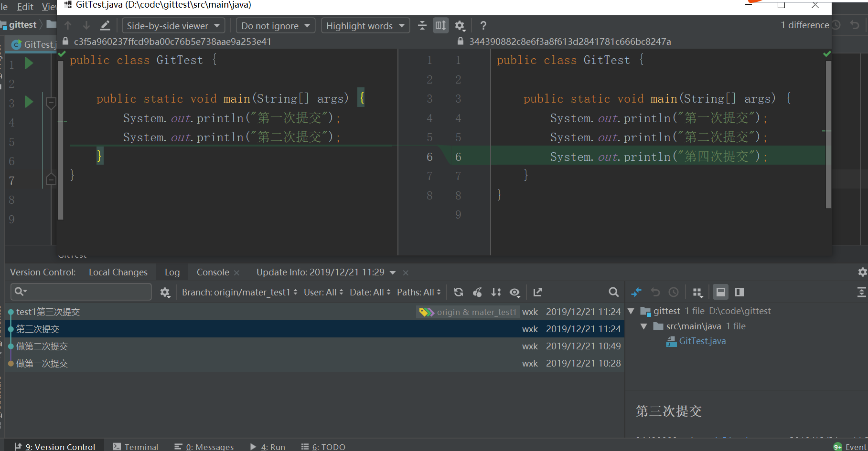Select GitTest.java editor tab
868x451 pixels.
pos(34,44)
